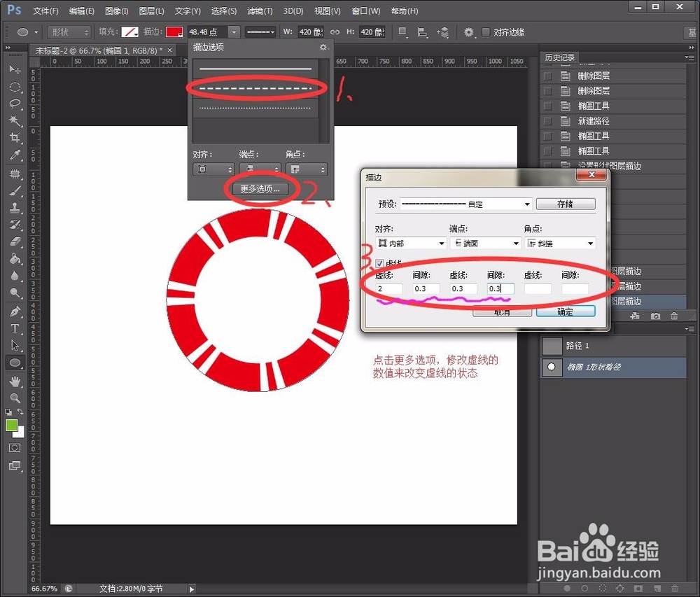Screen dimensions: 700x597
Task: Switch to the 历史记录 panel tab
Action: (x=562, y=57)
